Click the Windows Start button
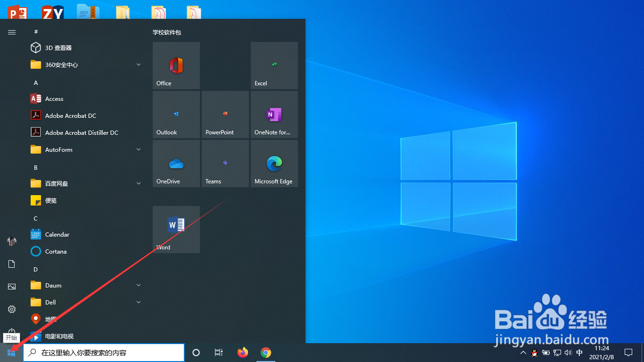 tap(11, 353)
